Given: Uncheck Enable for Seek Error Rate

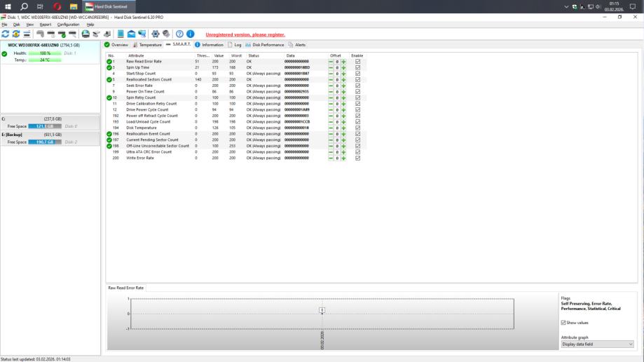Looking at the screenshot, I should click(357, 86).
